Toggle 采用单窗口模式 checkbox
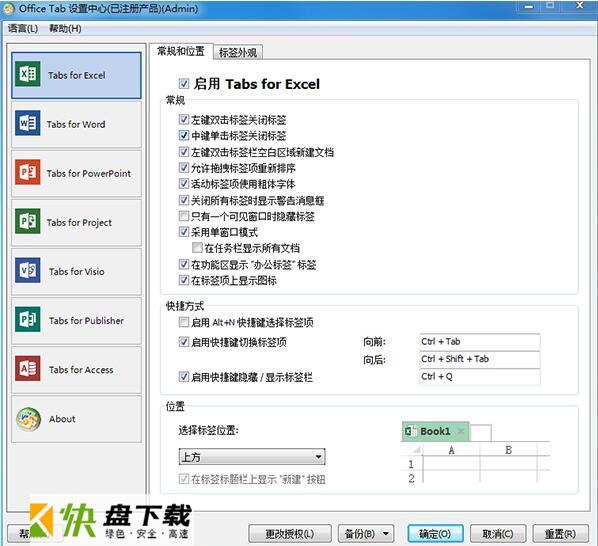598x546 pixels. [183, 231]
